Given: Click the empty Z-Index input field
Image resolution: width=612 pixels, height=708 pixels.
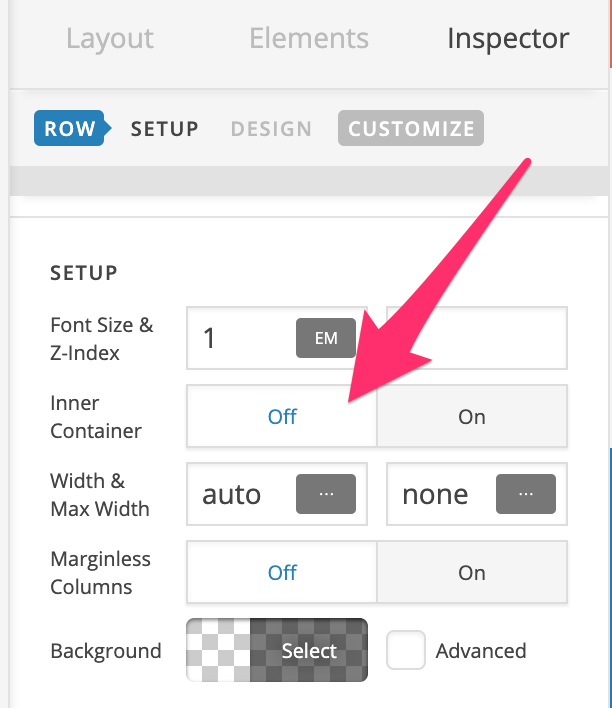Looking at the screenshot, I should coord(477,338).
